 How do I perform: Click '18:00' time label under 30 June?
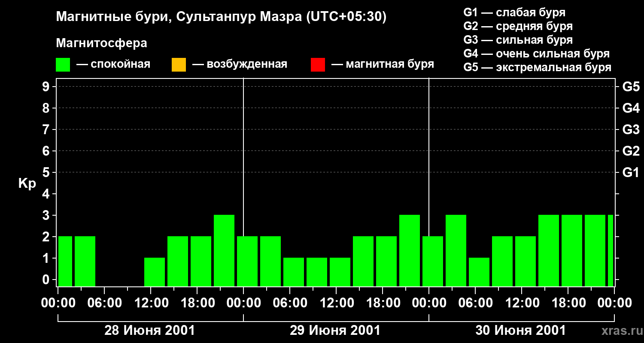tap(568, 303)
